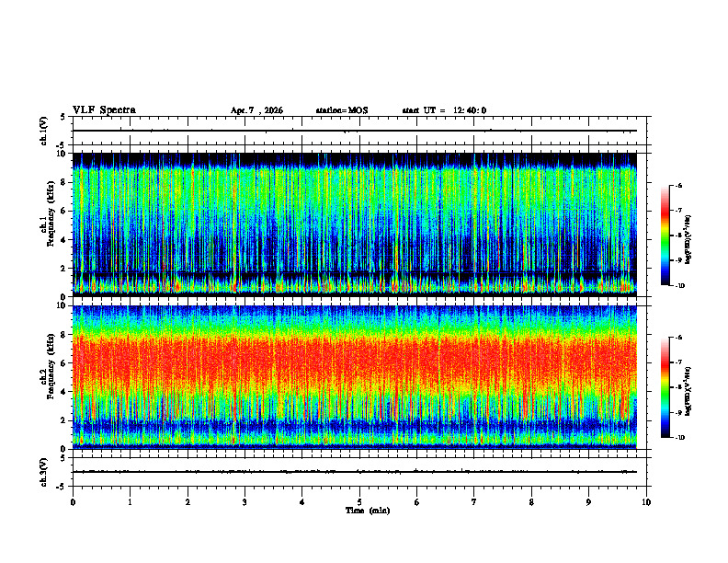
Task: Click the "station=MOS" header label
Action: coord(342,110)
